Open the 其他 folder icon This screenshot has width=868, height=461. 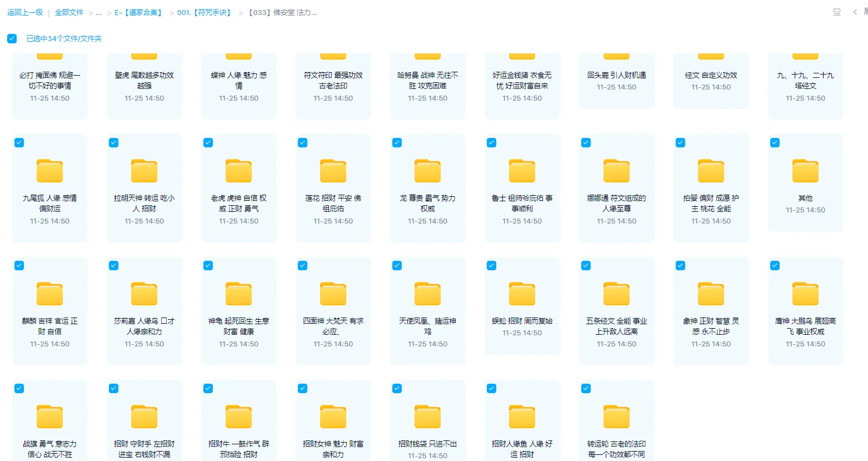tap(806, 171)
